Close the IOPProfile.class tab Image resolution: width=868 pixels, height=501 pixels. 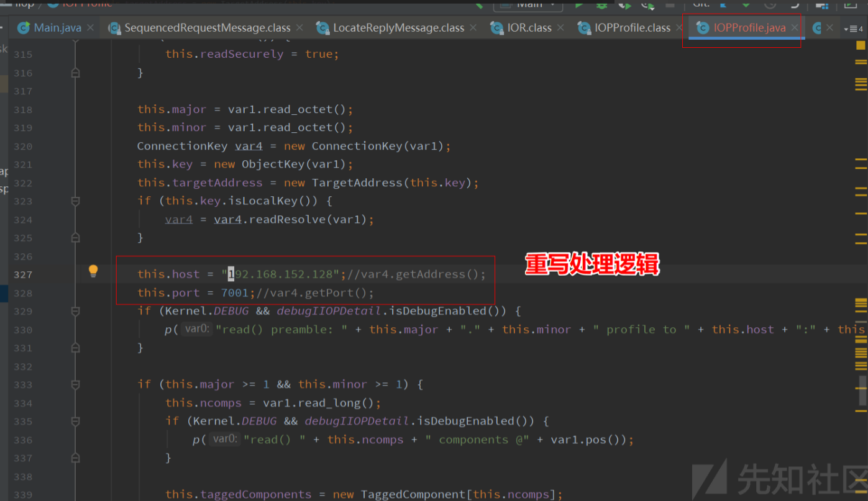tap(680, 28)
